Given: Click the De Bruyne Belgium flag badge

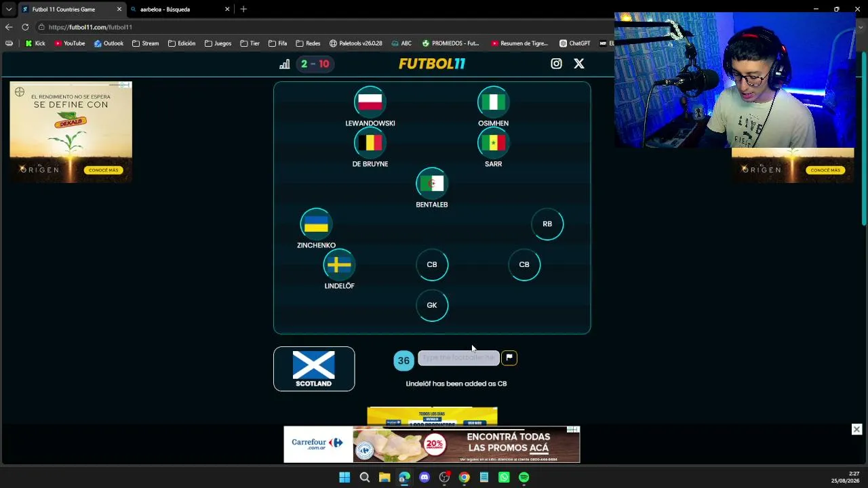Looking at the screenshot, I should [x=370, y=142].
